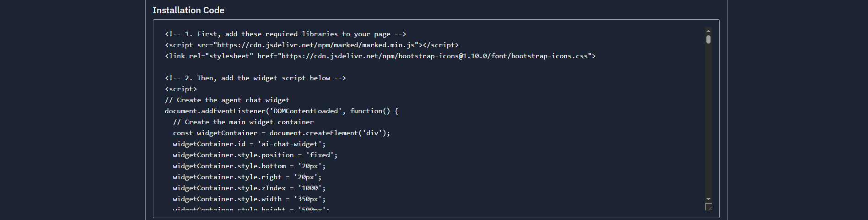Place cursor in the marked.min.js script line

(x=312, y=45)
